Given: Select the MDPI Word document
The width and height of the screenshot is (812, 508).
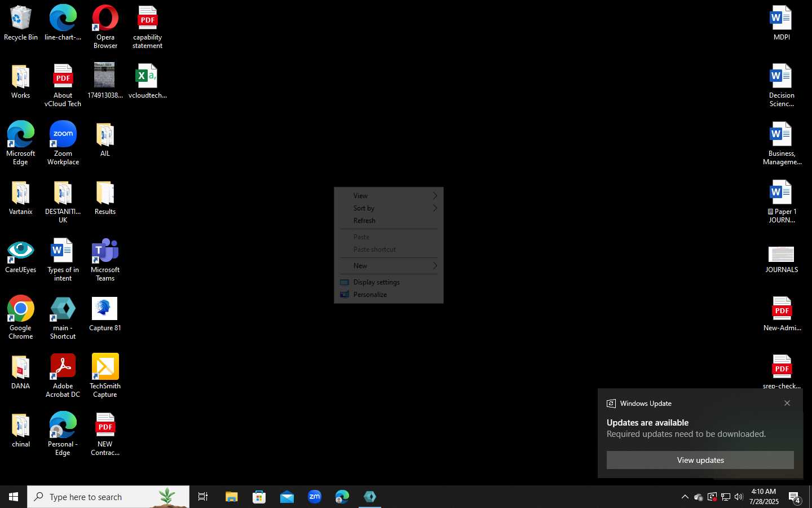Looking at the screenshot, I should [782, 23].
